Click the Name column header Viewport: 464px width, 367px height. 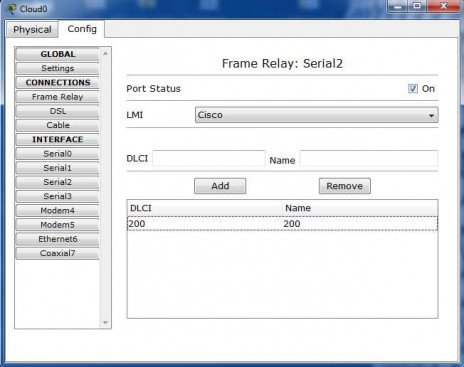360,208
